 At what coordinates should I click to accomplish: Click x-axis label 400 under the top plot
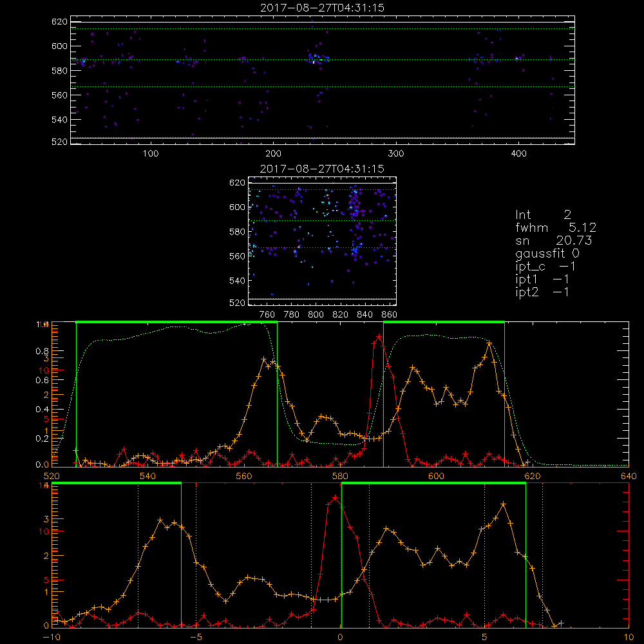[518, 154]
